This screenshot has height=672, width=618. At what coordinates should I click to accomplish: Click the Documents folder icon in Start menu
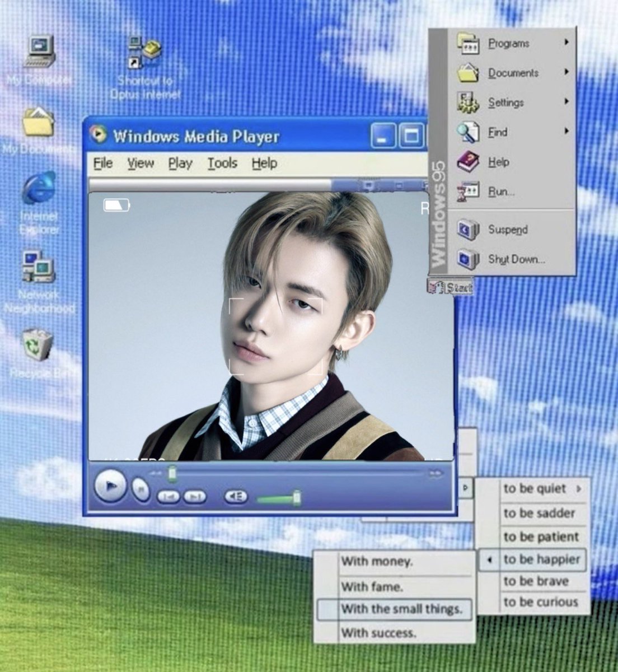[x=467, y=73]
